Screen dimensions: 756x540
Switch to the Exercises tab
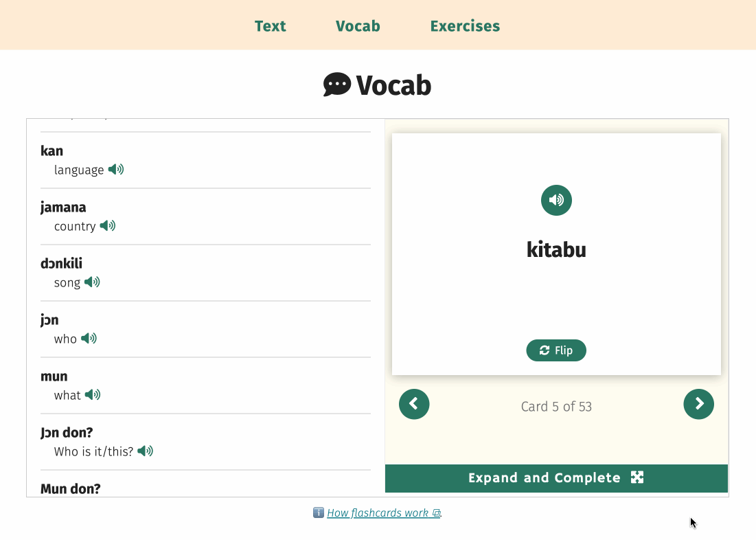[465, 26]
